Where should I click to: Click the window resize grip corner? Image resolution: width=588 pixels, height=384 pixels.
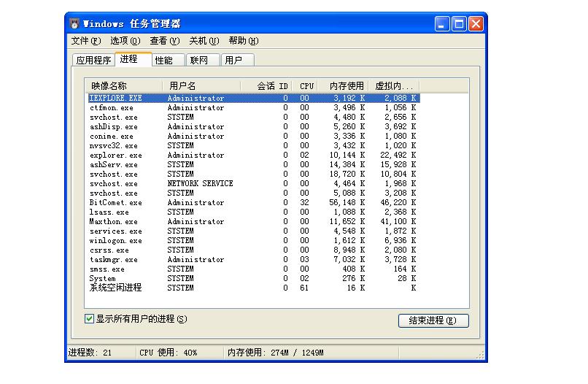pyautogui.click(x=480, y=355)
